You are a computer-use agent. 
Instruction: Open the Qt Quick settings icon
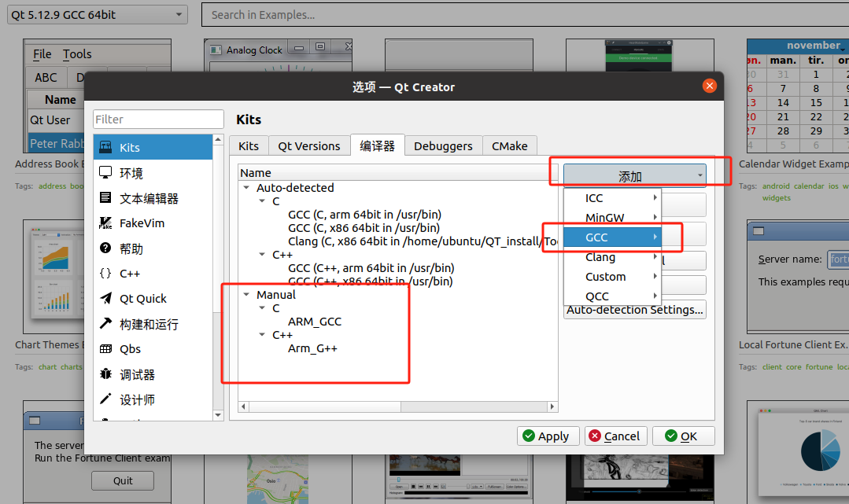click(x=105, y=299)
